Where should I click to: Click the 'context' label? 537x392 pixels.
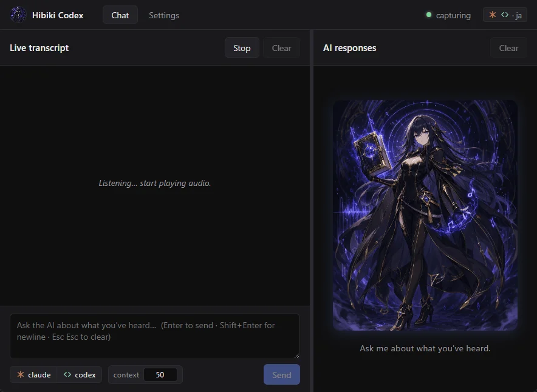point(126,375)
